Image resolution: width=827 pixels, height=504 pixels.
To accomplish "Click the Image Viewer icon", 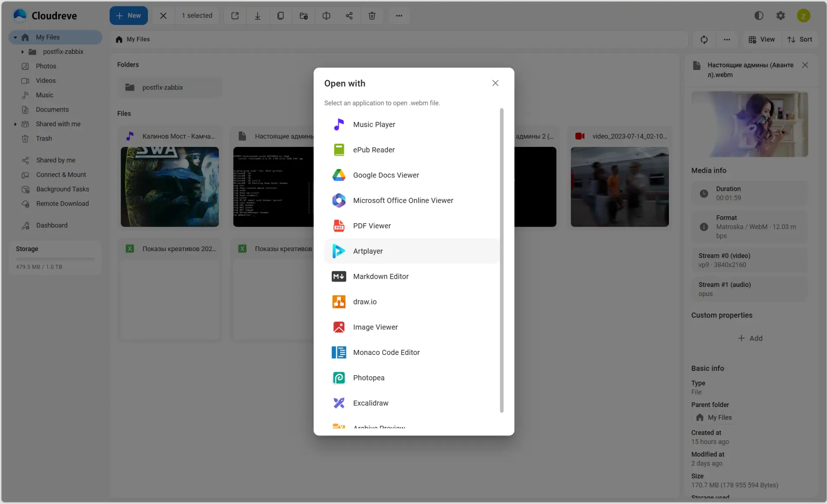I will [339, 327].
